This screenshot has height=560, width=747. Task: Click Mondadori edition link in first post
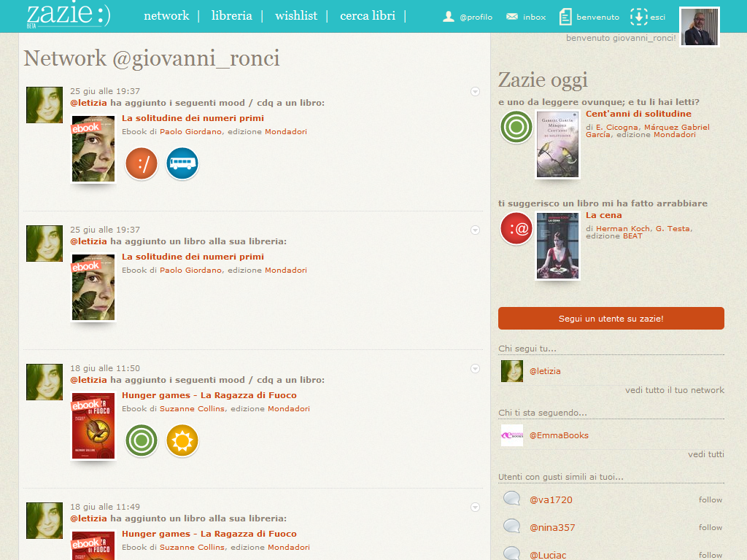pyautogui.click(x=286, y=131)
